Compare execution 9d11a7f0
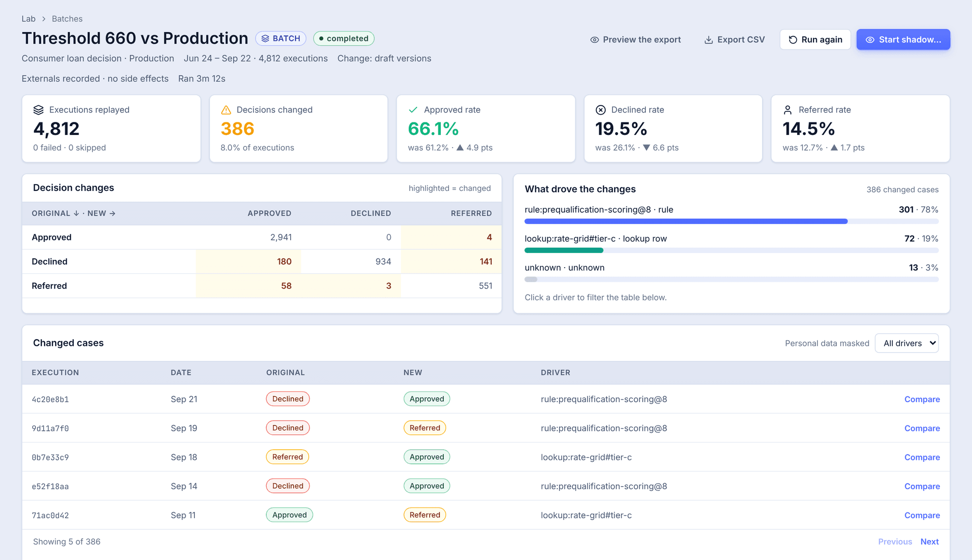The width and height of the screenshot is (972, 560). point(922,428)
